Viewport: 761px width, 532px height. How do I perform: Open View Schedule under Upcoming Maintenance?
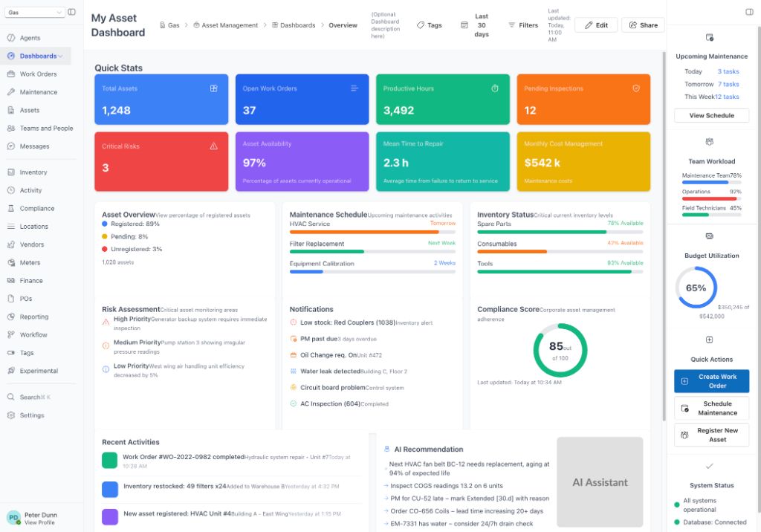click(x=711, y=115)
